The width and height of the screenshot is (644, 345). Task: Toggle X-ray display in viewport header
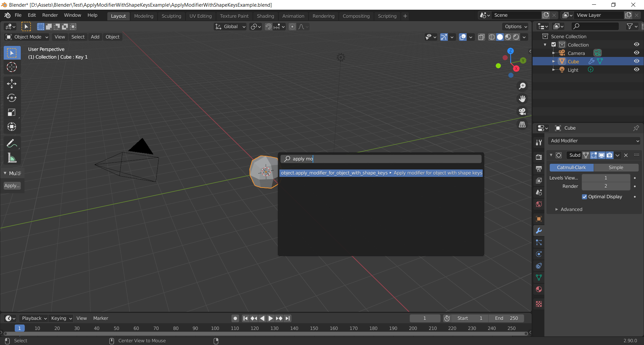coord(481,37)
